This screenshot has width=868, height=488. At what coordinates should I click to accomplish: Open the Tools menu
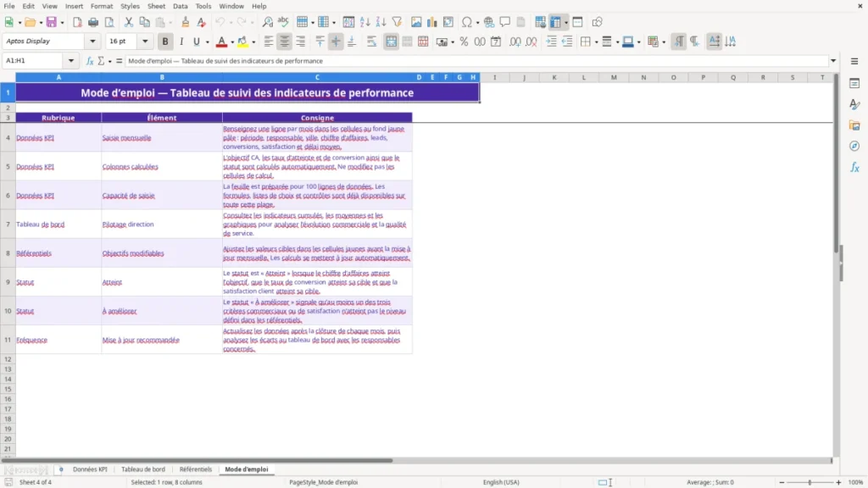point(203,6)
